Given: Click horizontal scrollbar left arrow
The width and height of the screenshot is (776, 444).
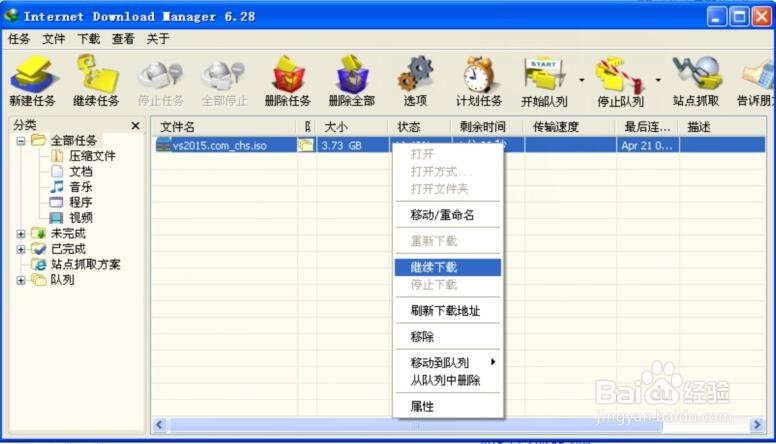Looking at the screenshot, I should click(x=159, y=425).
